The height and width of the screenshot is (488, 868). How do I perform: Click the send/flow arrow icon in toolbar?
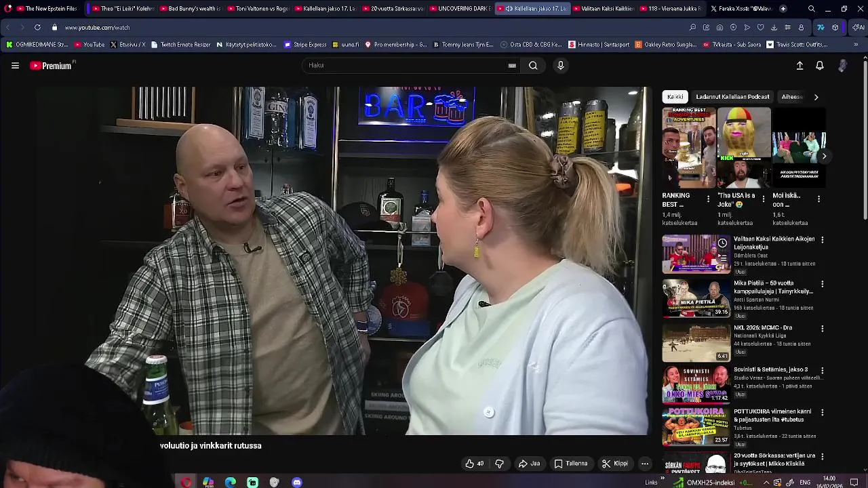[747, 28]
